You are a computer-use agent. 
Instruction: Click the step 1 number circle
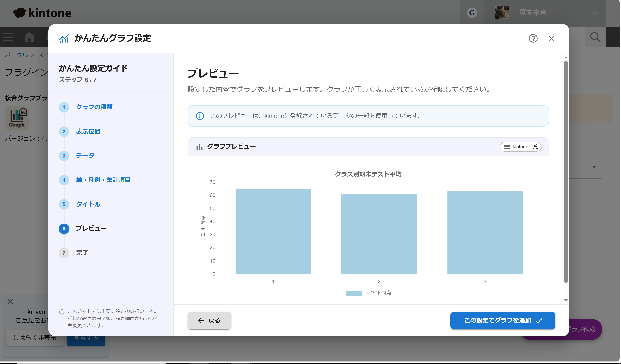64,107
